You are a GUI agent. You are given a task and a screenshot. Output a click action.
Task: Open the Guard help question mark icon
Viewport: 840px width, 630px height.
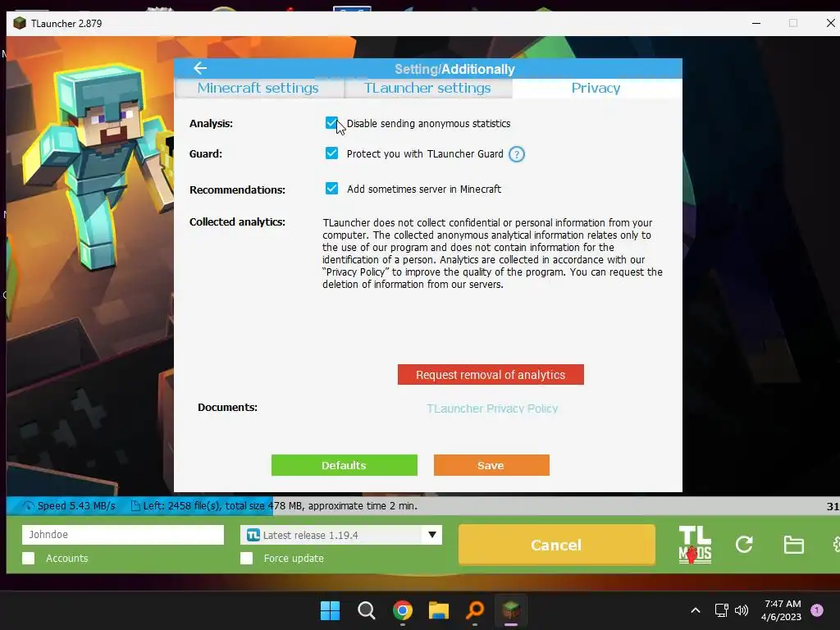click(x=517, y=154)
